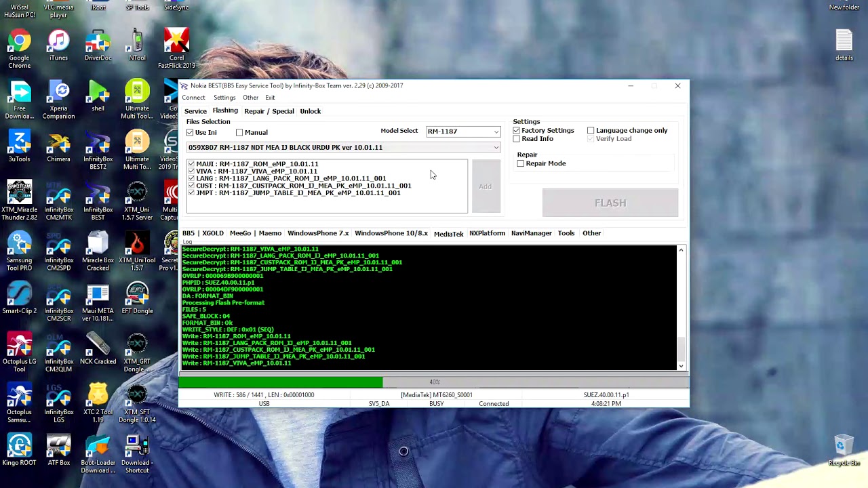Click the log panel scrollbar thumb
The image size is (868, 488).
pyautogui.click(x=681, y=348)
